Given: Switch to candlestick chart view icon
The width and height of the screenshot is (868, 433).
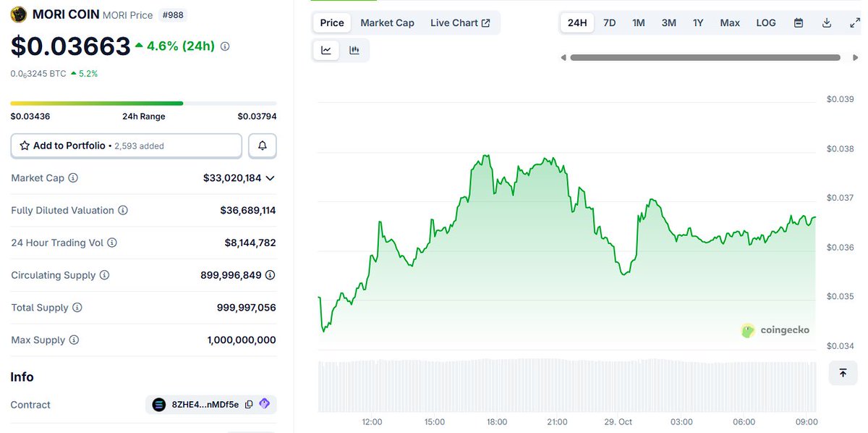Looking at the screenshot, I should [x=354, y=50].
